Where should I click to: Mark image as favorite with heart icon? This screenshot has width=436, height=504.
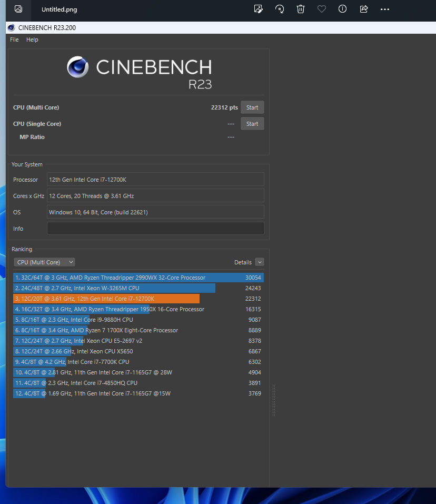[322, 9]
